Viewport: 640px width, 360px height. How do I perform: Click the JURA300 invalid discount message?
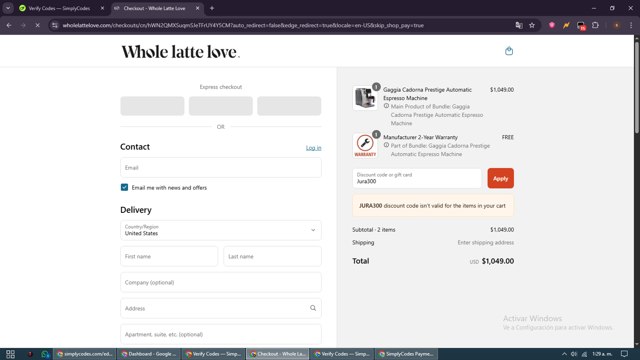tap(433, 206)
